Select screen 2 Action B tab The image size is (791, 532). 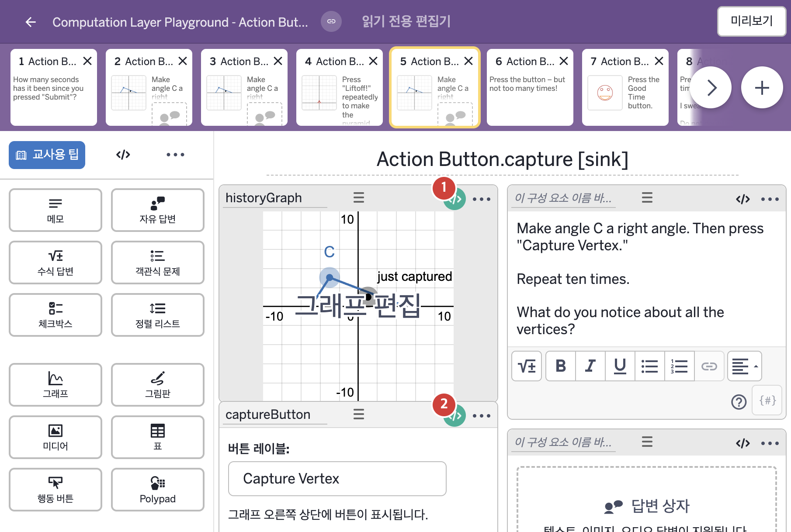(x=149, y=87)
